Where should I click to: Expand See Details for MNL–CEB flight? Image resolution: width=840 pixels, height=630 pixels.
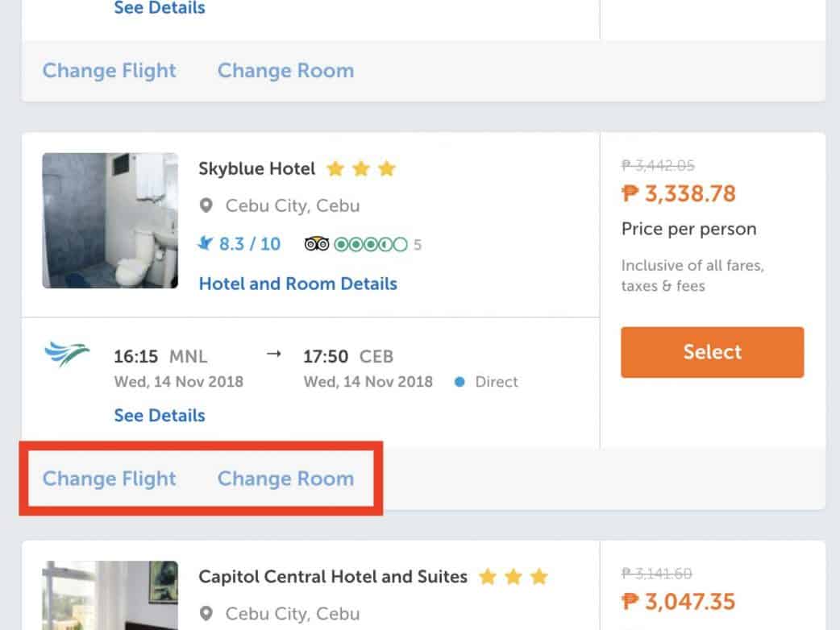160,416
